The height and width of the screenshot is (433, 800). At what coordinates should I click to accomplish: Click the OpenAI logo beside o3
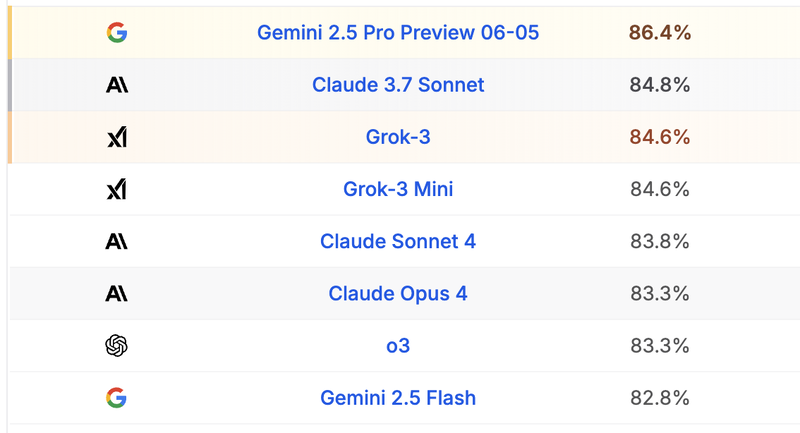(116, 346)
